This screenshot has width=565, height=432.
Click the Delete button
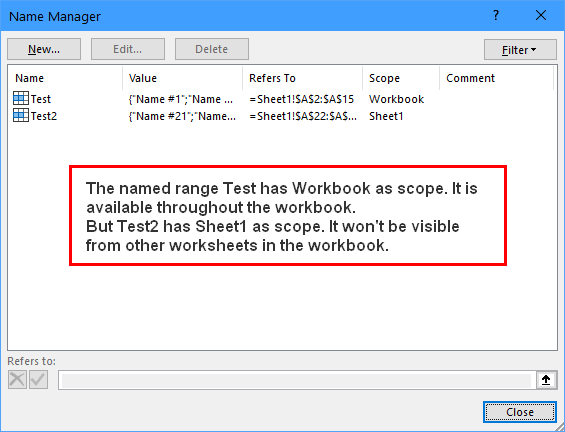point(212,49)
